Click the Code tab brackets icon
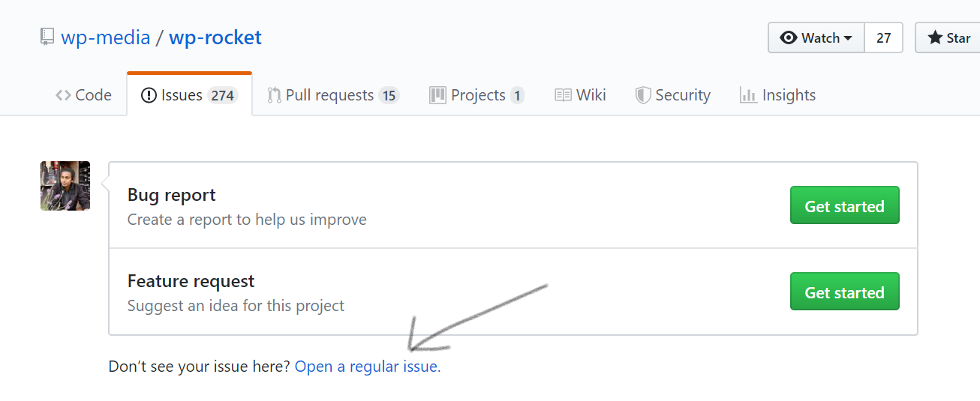This screenshot has height=401, width=980. point(63,95)
